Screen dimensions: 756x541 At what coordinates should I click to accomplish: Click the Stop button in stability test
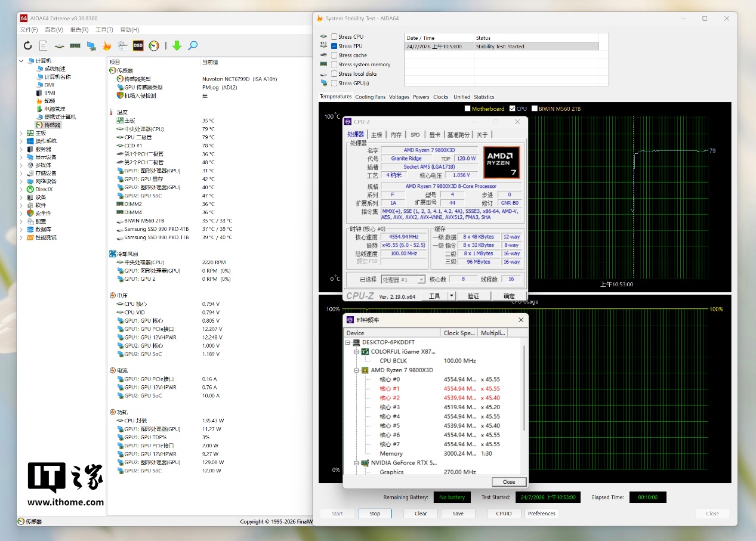[x=375, y=514]
